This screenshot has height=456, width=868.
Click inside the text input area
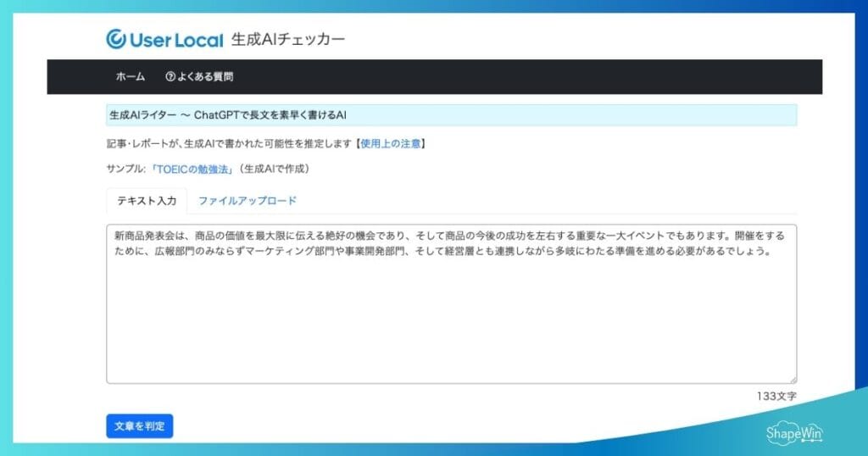[451, 303]
